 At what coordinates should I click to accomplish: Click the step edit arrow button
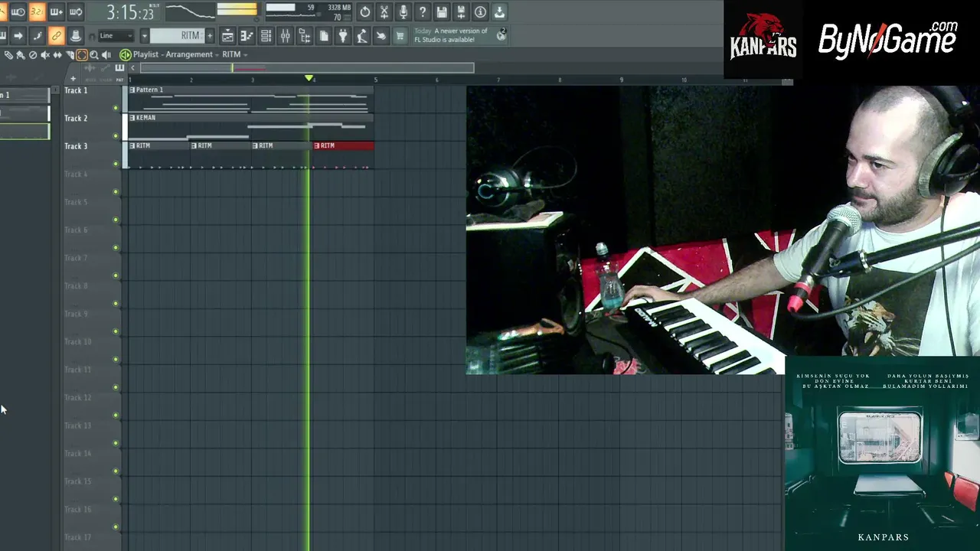click(18, 36)
